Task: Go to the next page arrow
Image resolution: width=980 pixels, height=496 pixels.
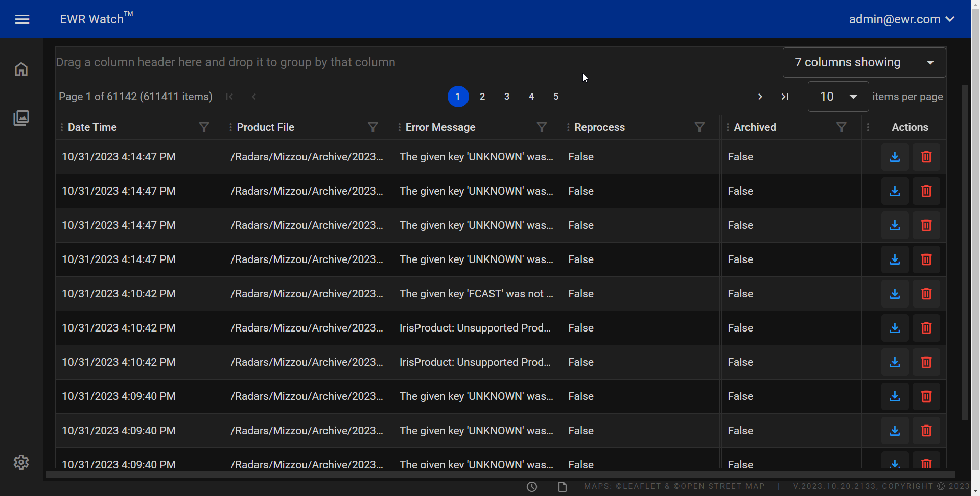Action: click(760, 97)
